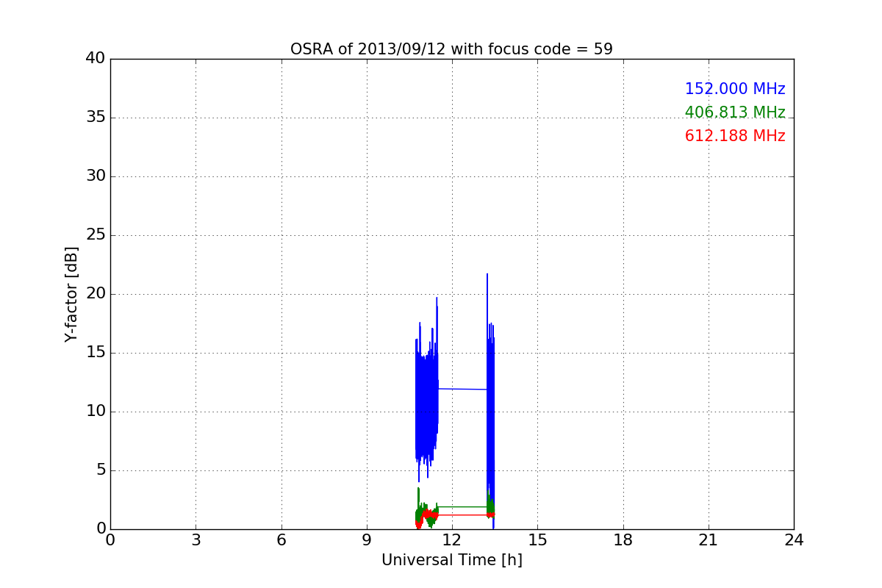Viewport: 882px width, 588px height.
Task: Click the 'Y-factor [dB]' axis label
Action: (x=71, y=294)
